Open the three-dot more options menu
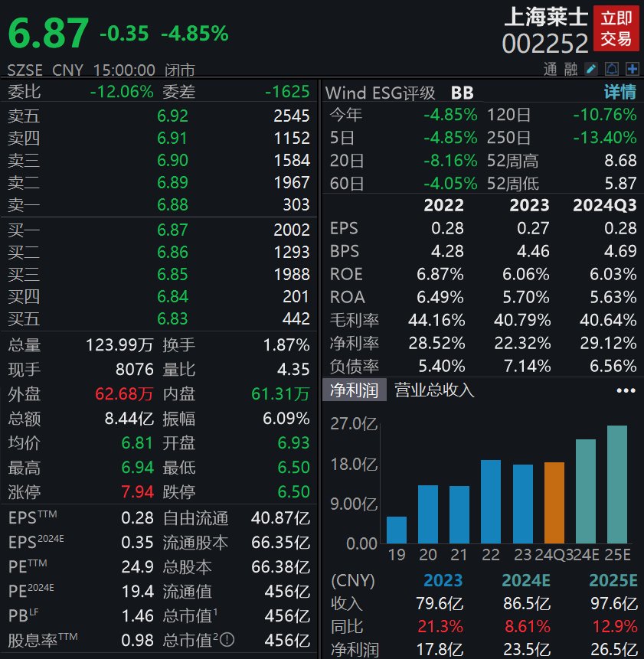Viewport: 644px width, 659px height. [x=626, y=390]
